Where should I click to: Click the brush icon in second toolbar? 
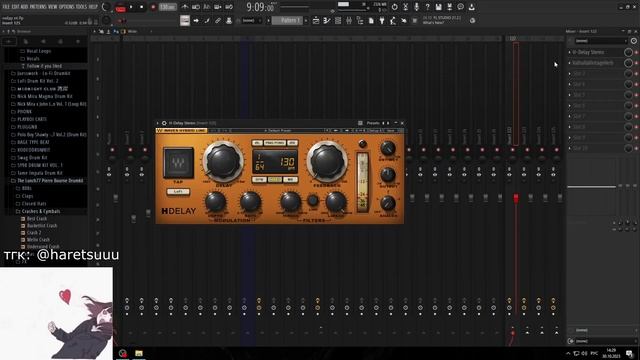coord(207,20)
